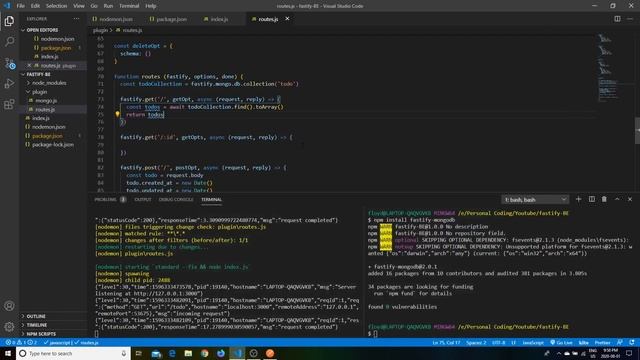
Task: Change JavaScript language mode in status bar
Action: tap(533, 342)
